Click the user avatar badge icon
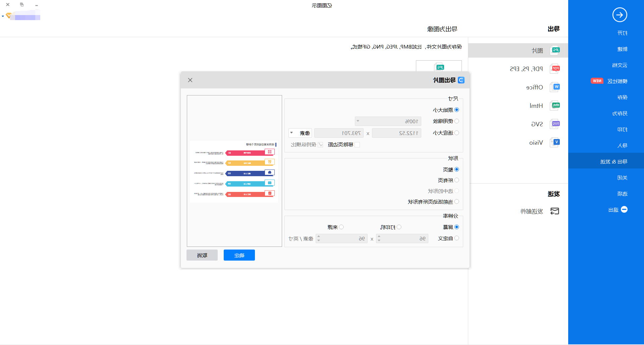The width and height of the screenshot is (644, 345). tap(9, 15)
